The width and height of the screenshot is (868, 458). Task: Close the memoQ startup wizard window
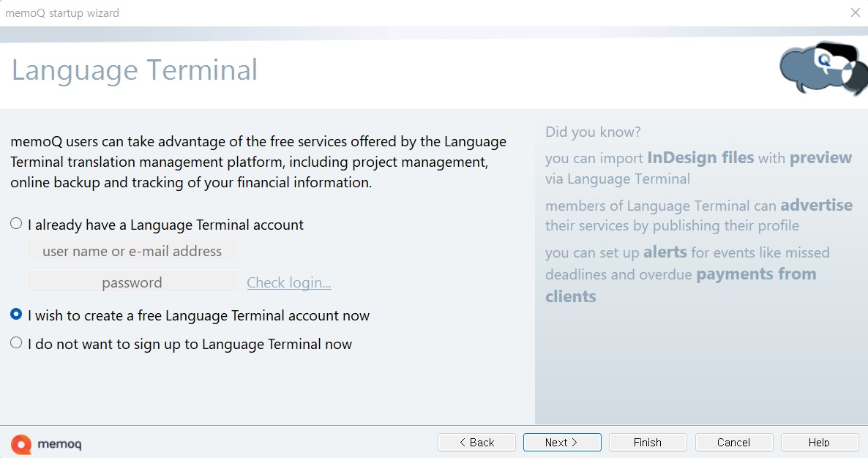855,12
